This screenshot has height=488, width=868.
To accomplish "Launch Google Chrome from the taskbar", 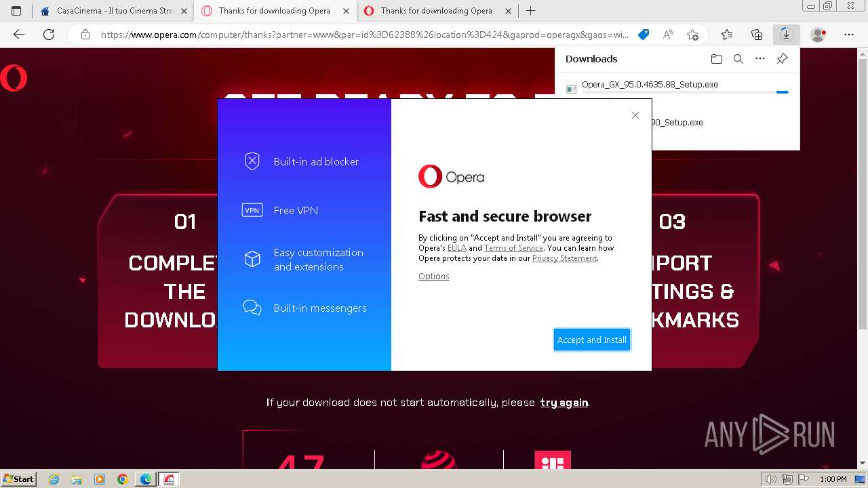I will click(x=123, y=479).
